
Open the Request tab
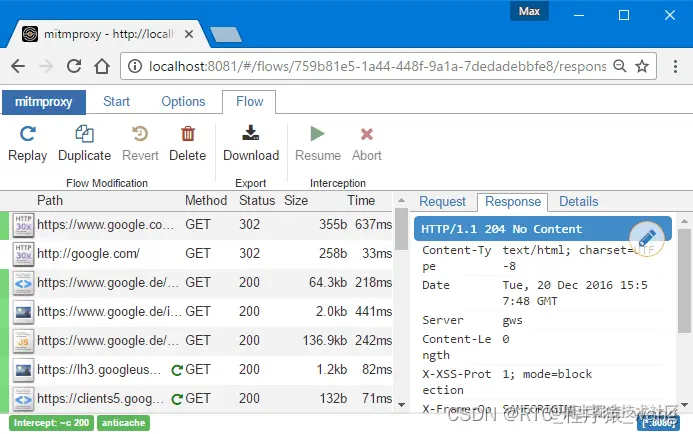pyautogui.click(x=442, y=202)
